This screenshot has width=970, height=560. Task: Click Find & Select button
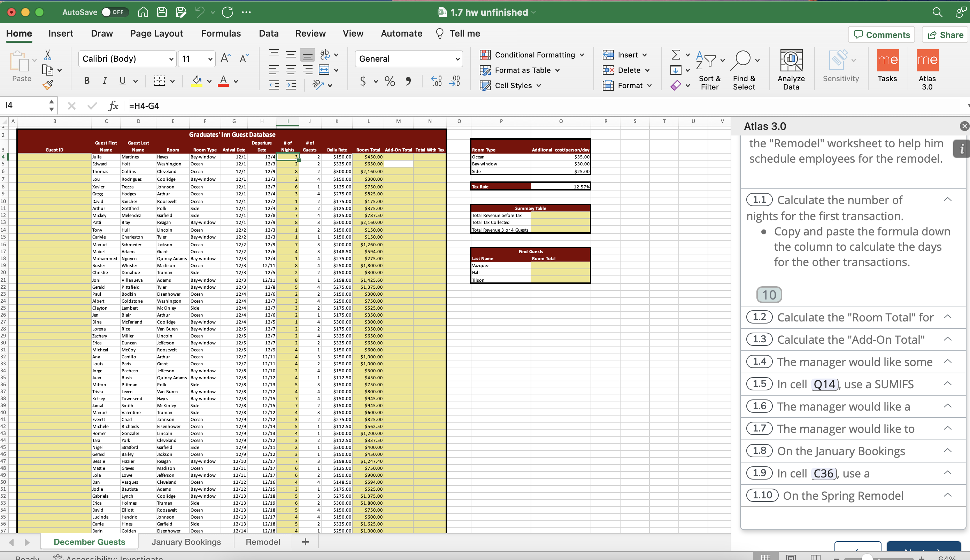click(x=744, y=70)
